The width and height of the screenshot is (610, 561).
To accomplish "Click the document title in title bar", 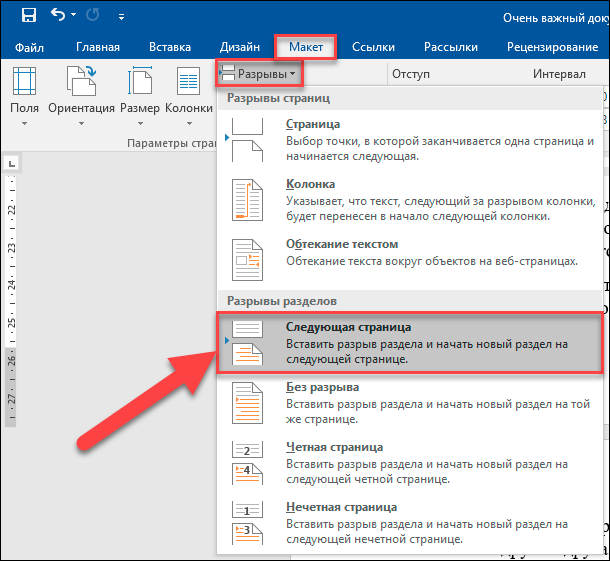I will tap(556, 18).
